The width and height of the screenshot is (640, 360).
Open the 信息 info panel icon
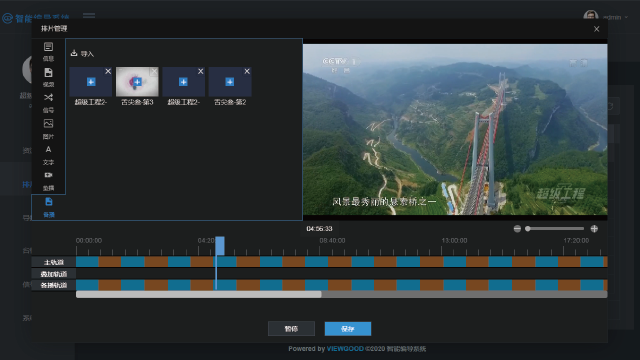coord(48,47)
